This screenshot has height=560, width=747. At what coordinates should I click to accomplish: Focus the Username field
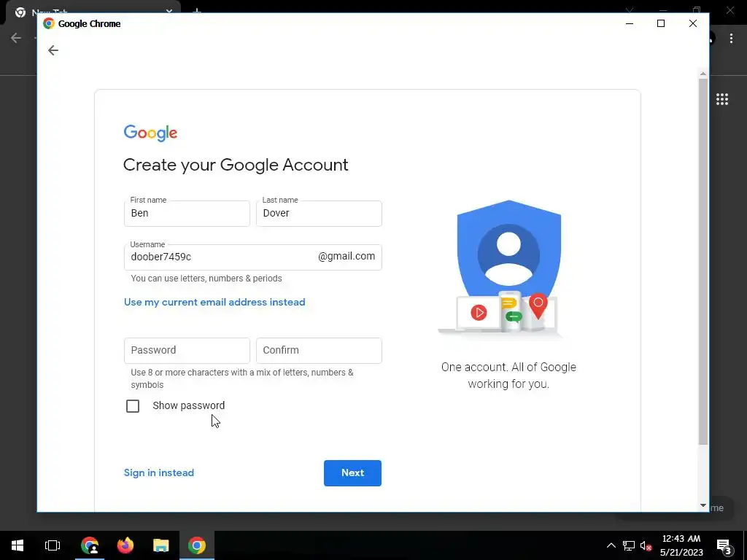point(253,257)
